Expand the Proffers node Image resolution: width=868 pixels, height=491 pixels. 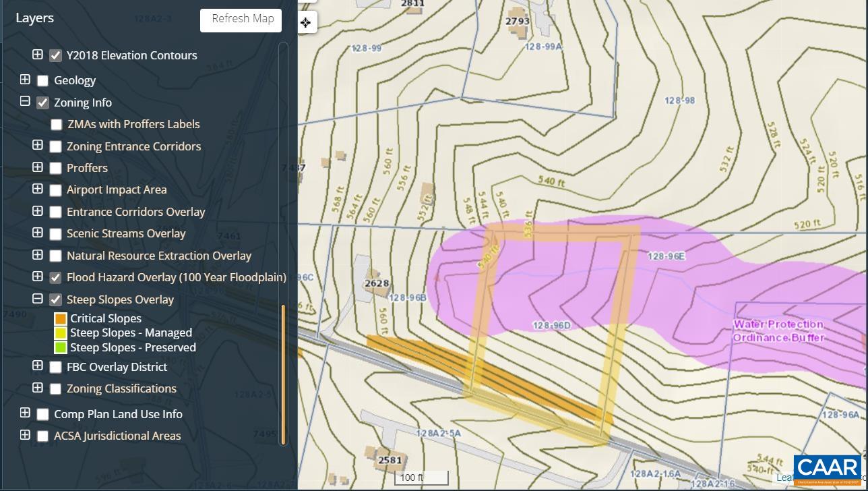(x=38, y=167)
